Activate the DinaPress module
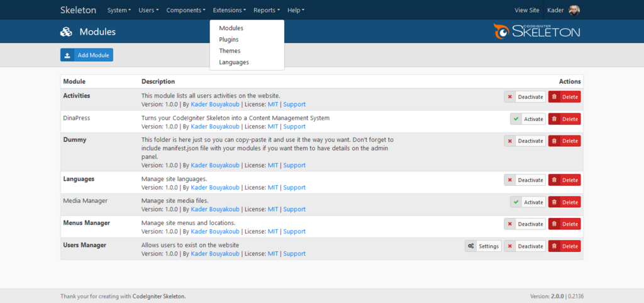 (x=528, y=119)
